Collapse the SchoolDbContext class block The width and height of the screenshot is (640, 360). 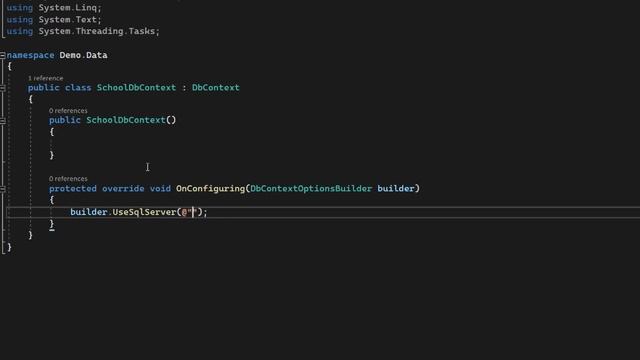click(x=2, y=88)
